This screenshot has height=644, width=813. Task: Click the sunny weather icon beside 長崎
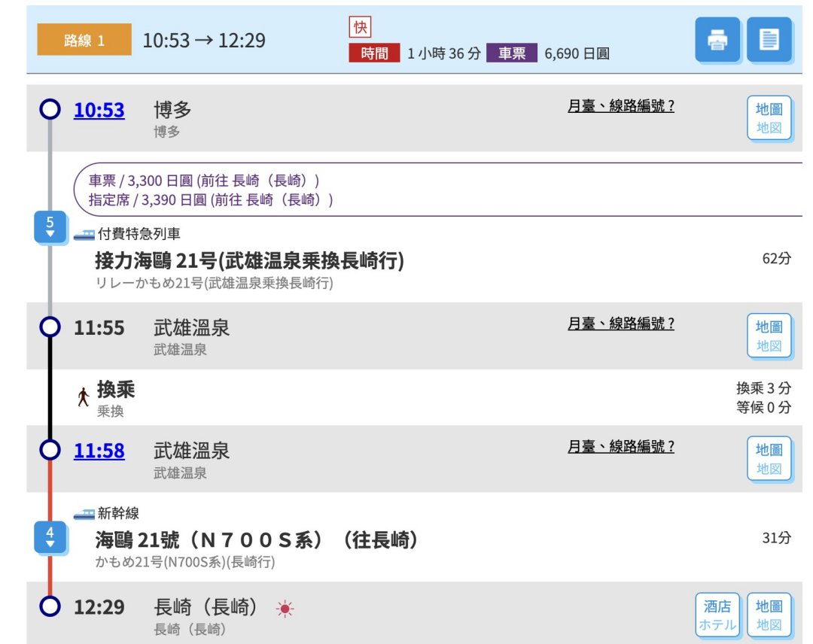[x=285, y=608]
